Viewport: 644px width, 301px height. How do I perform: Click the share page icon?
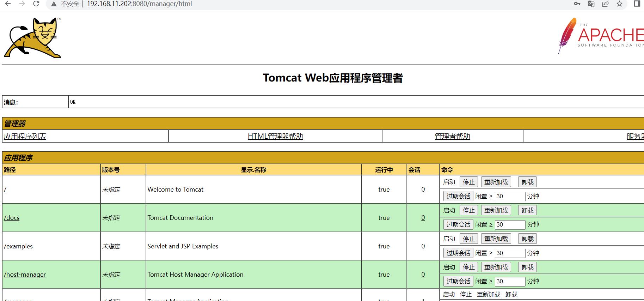point(605,4)
